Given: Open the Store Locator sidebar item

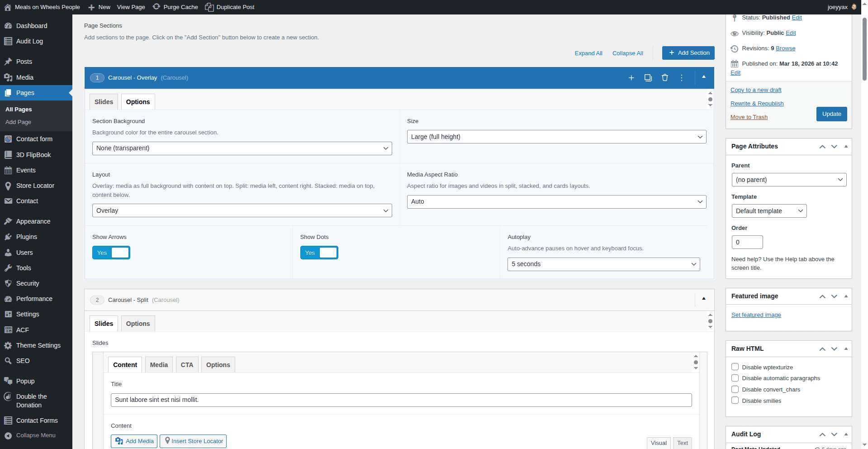Looking at the screenshot, I should [x=35, y=186].
